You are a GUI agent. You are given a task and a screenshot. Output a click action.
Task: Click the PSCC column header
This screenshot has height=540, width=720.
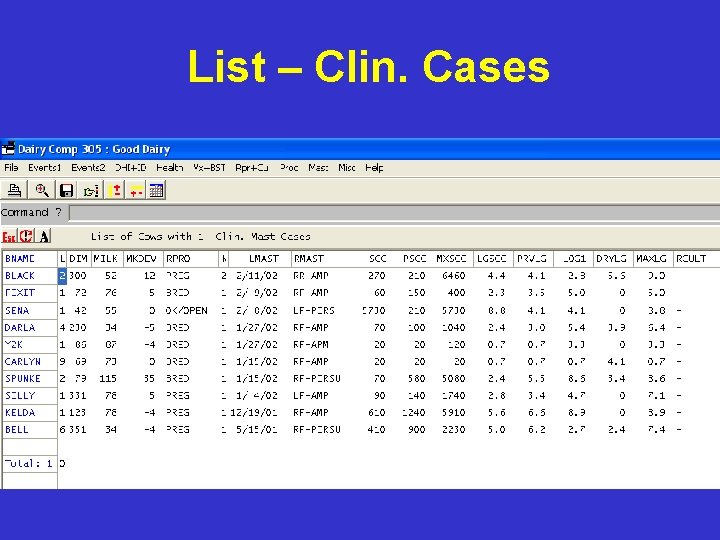[x=415, y=259]
